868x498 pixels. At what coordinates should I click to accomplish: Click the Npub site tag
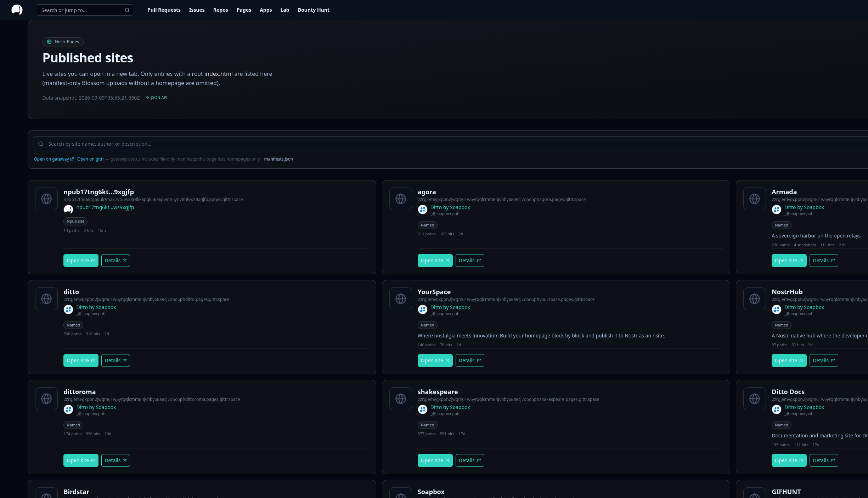pos(75,221)
